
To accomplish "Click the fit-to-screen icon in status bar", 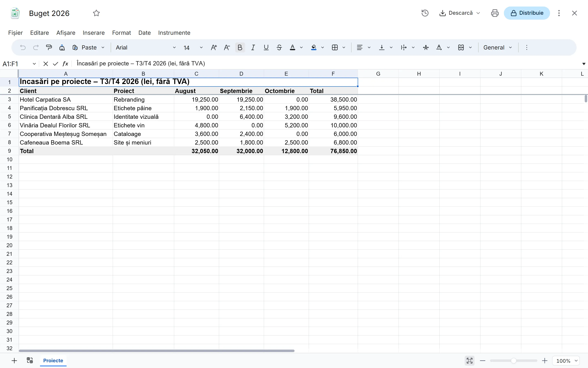I will point(469,361).
